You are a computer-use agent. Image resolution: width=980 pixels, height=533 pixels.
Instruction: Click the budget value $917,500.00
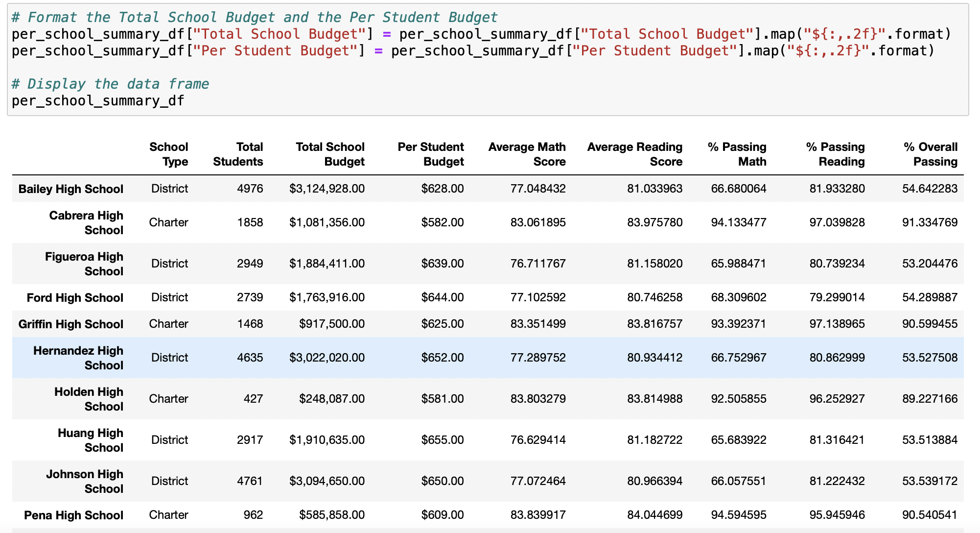pos(332,324)
